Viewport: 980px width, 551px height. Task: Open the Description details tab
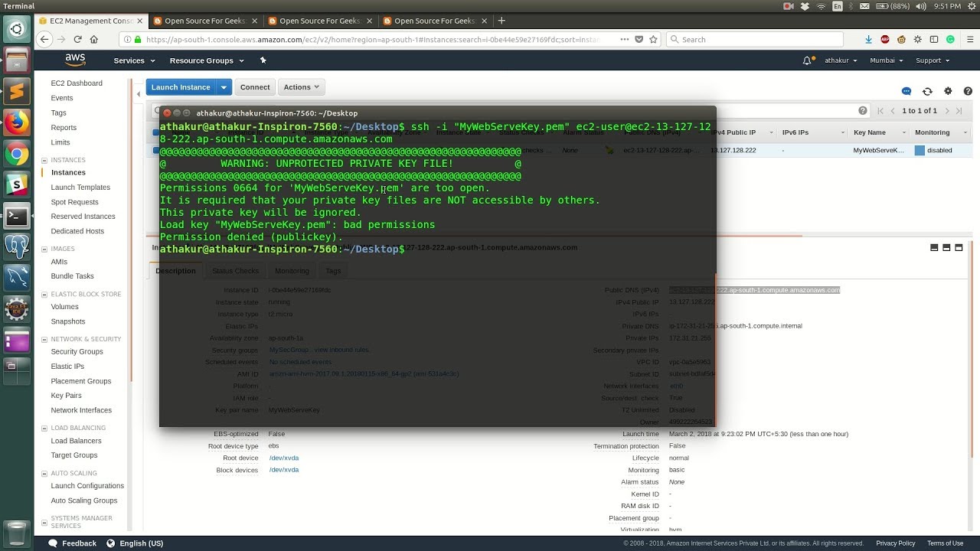[175, 271]
